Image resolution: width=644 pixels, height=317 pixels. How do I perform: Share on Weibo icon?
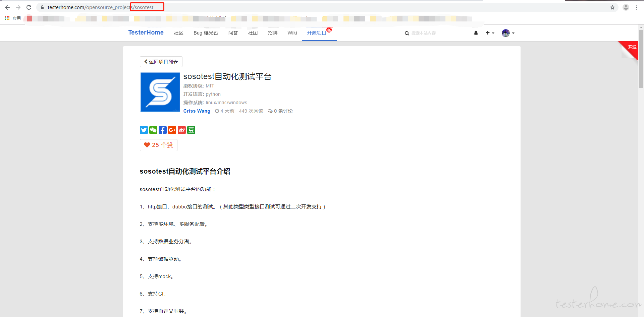tap(182, 130)
